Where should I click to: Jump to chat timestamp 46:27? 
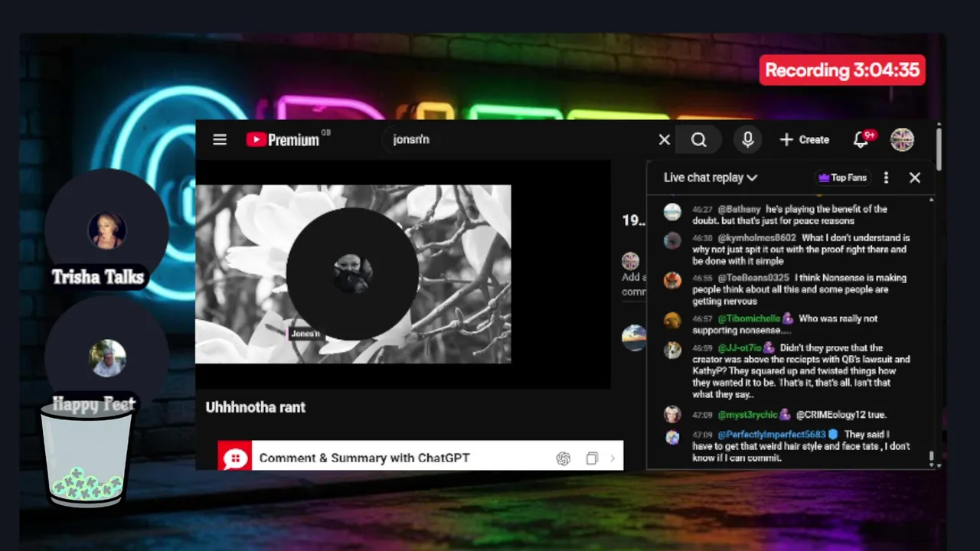tap(703, 209)
